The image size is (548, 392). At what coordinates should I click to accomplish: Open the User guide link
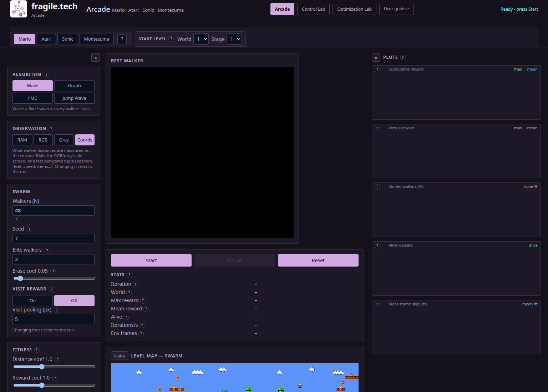396,9
